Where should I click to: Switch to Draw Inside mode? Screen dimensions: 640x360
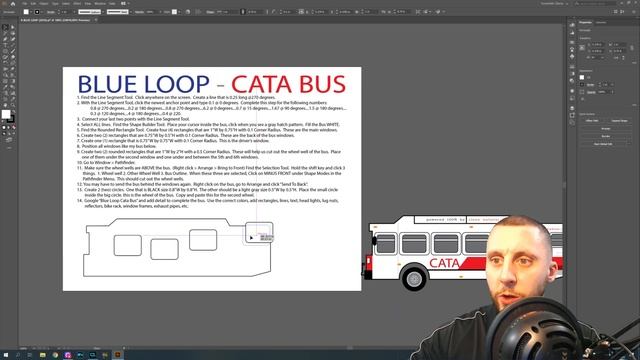[13, 133]
